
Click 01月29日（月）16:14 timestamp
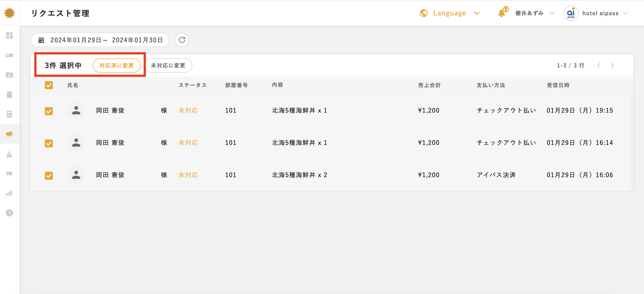(580, 143)
